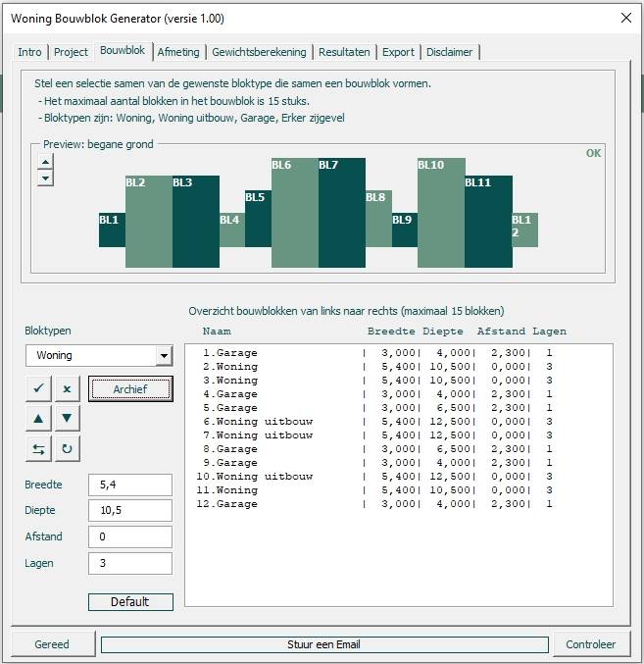Click the Controleer button
This screenshot has height=664, width=644.
pyautogui.click(x=591, y=644)
